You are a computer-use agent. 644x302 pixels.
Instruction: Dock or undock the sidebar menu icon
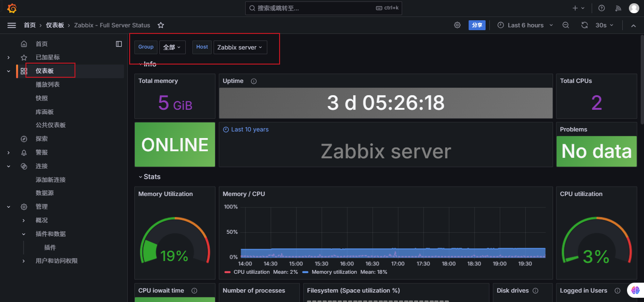point(119,44)
